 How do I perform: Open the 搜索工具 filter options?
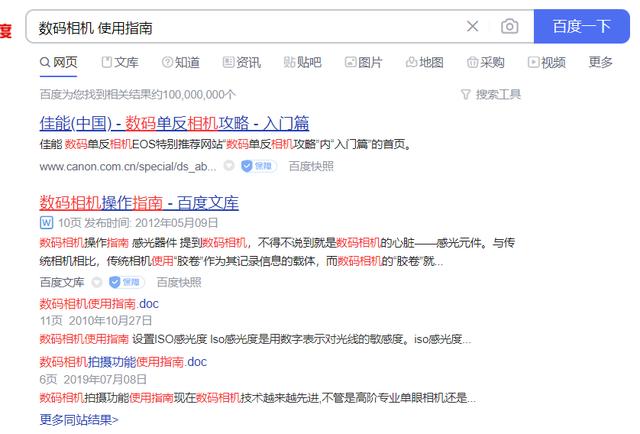click(x=491, y=95)
